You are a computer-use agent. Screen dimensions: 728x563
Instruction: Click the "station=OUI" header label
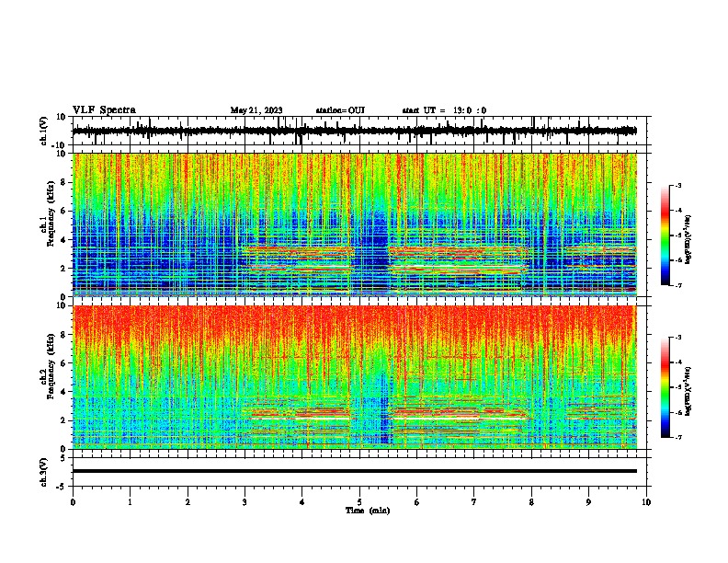340,110
